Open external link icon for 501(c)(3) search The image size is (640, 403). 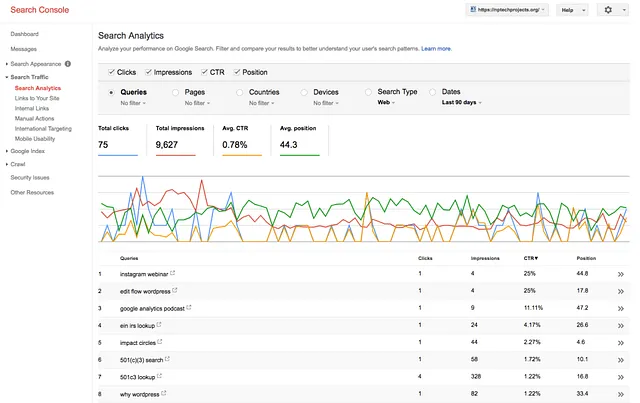[167, 359]
